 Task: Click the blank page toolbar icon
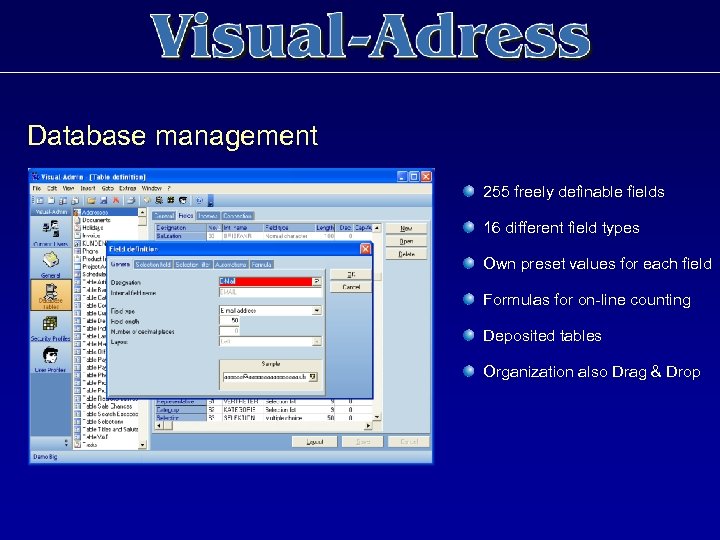click(x=51, y=200)
